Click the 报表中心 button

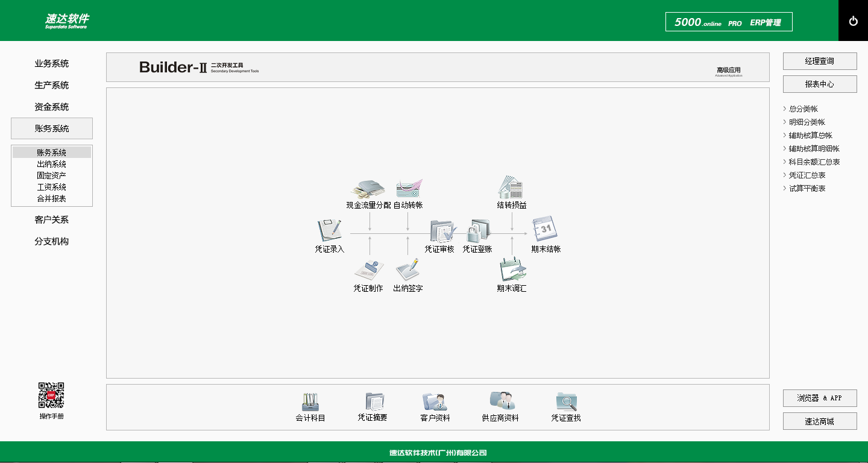(820, 84)
